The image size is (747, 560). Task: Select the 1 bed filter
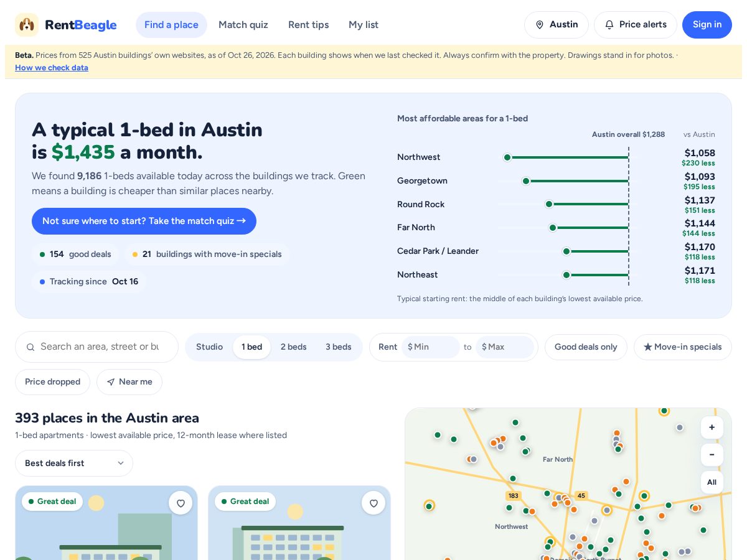pyautogui.click(x=251, y=347)
